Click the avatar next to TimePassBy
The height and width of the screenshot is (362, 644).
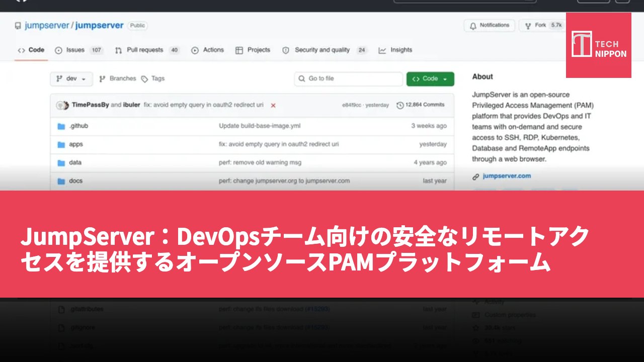tap(62, 105)
